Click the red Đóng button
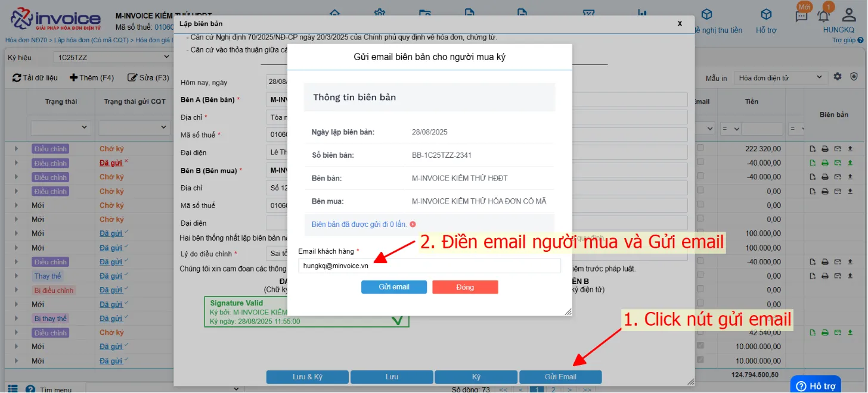 [x=465, y=287]
